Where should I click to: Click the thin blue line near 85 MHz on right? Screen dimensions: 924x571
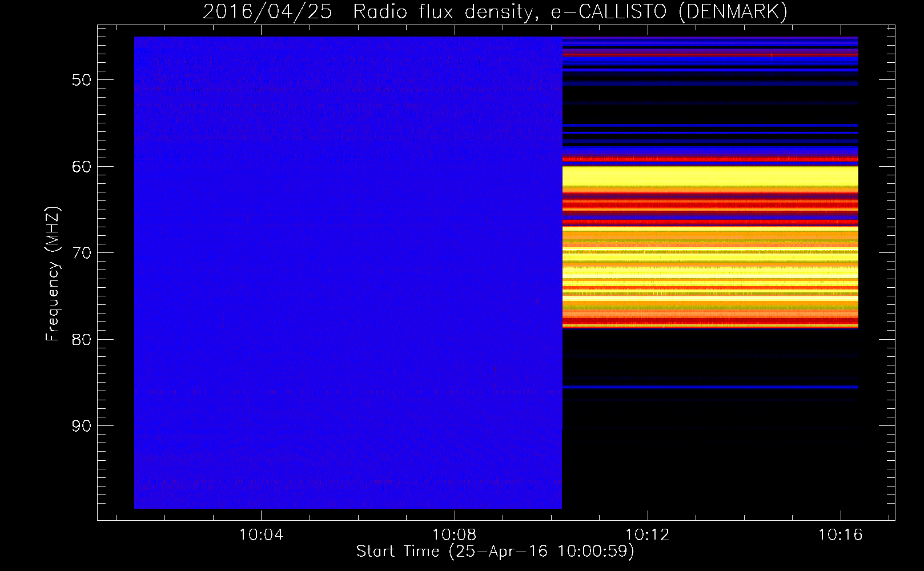pyautogui.click(x=710, y=387)
